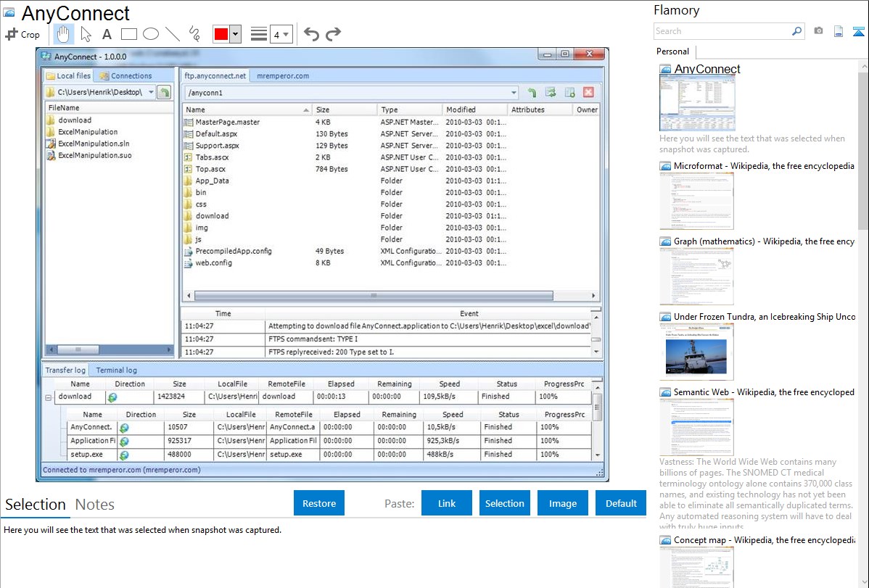Viewport: 869px width, 588px height.
Task: Select MasterPage.master file
Action: (227, 122)
